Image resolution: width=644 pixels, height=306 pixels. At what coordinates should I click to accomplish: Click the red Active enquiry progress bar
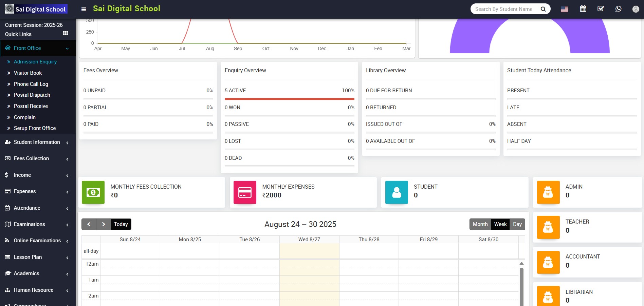click(x=289, y=99)
